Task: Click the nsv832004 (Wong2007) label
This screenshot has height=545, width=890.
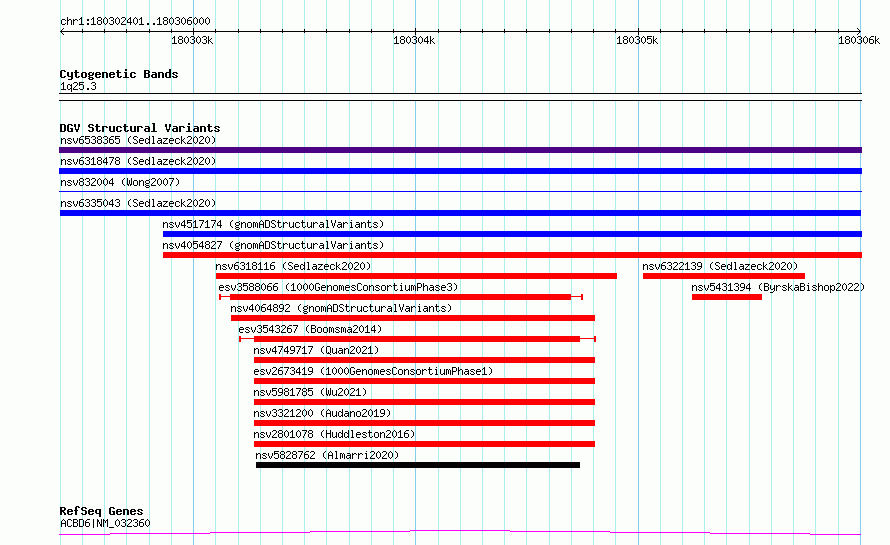Action: point(120,182)
